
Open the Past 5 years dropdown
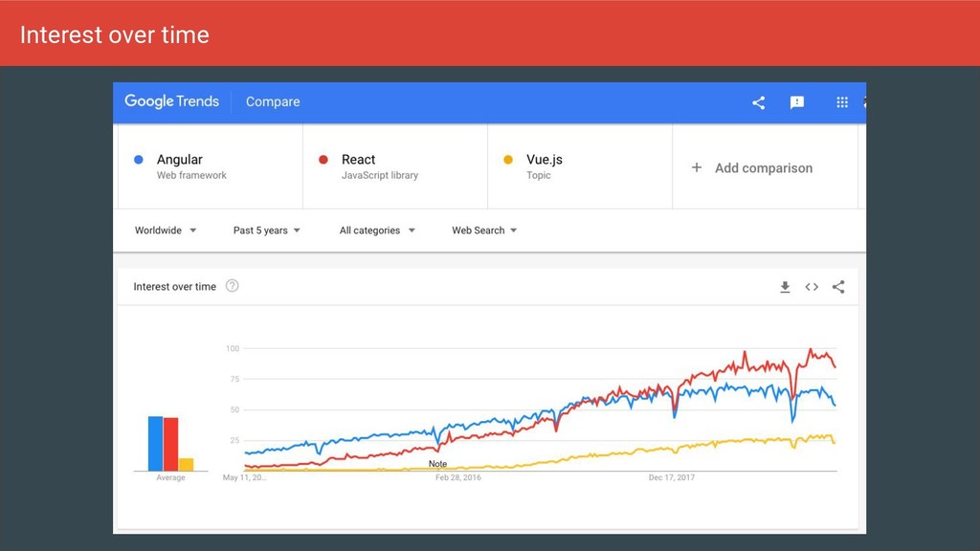(x=267, y=231)
